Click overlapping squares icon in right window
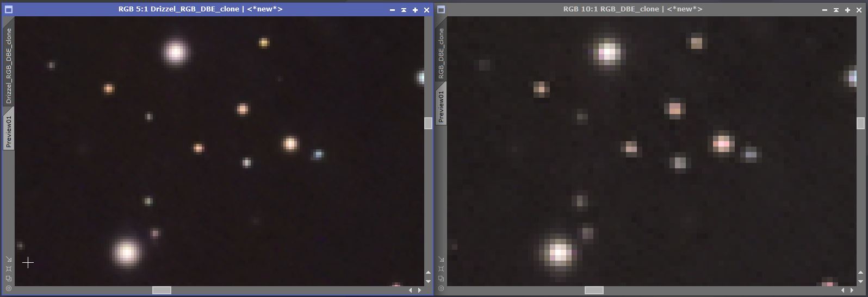This screenshot has width=868, height=297. point(441,279)
